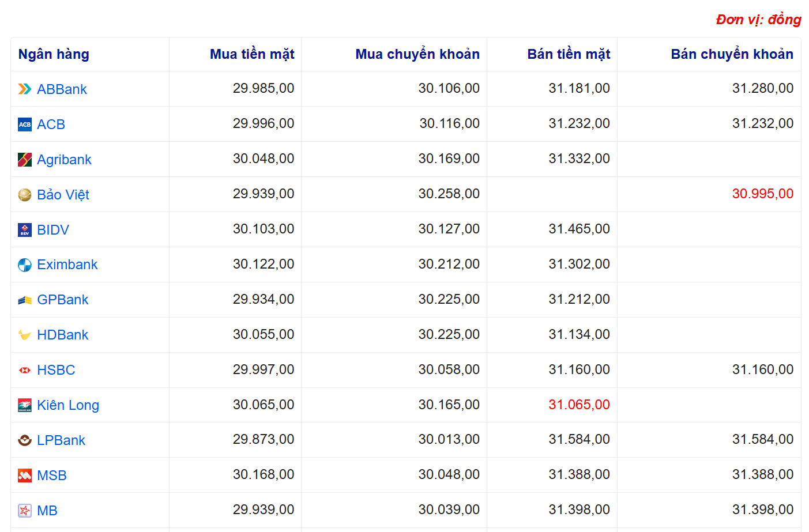The image size is (809, 532).
Task: Click the Bán chuyển khoản column header
Action: (x=732, y=54)
